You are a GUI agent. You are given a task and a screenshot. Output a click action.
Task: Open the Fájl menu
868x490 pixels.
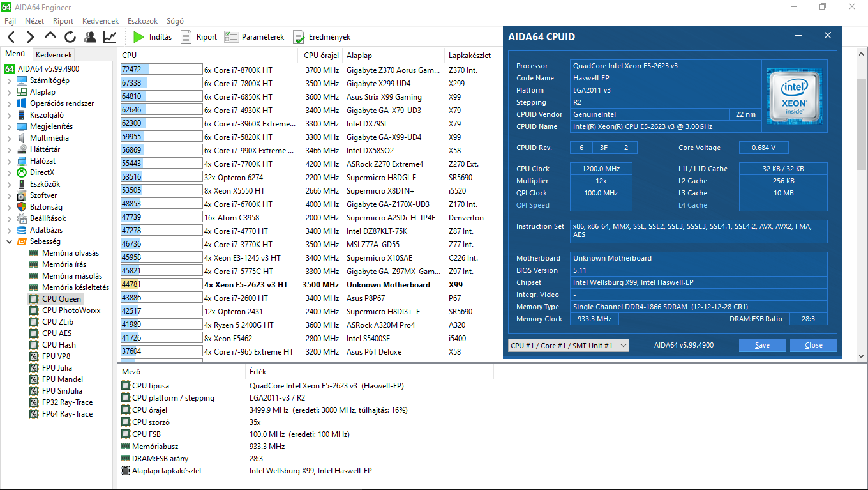(10, 21)
